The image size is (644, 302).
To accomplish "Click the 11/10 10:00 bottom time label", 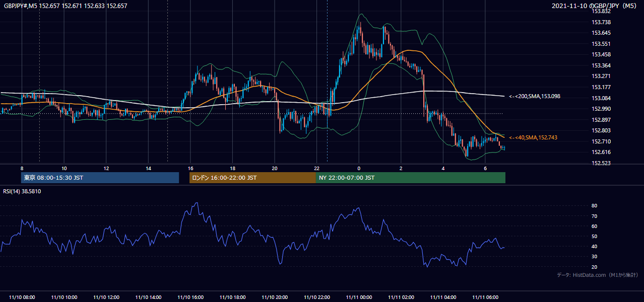I will (x=64, y=297).
